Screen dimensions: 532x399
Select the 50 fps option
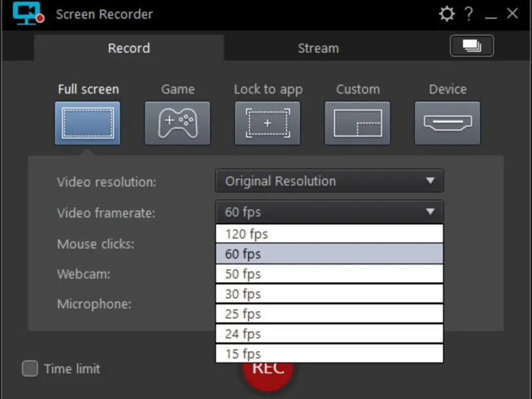329,274
